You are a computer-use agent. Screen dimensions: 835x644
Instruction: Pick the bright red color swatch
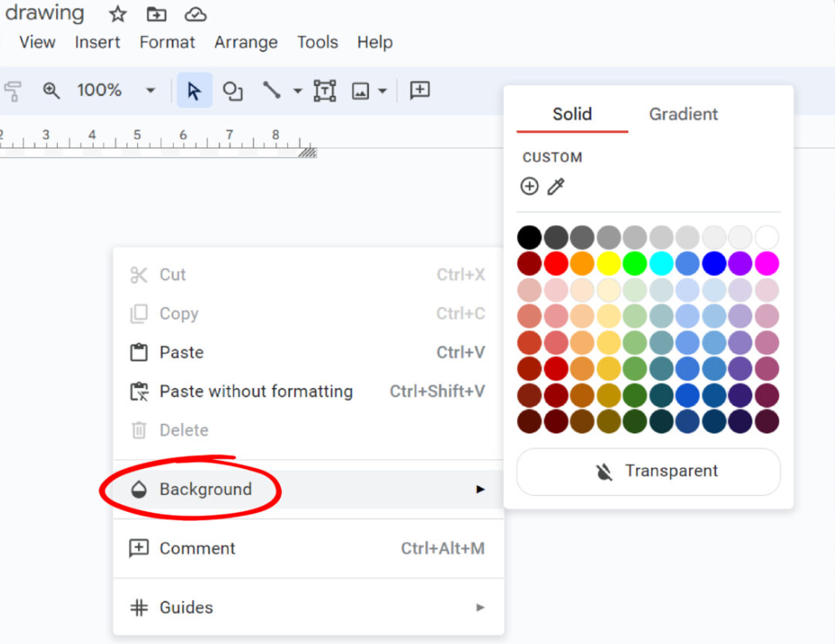pyautogui.click(x=556, y=264)
